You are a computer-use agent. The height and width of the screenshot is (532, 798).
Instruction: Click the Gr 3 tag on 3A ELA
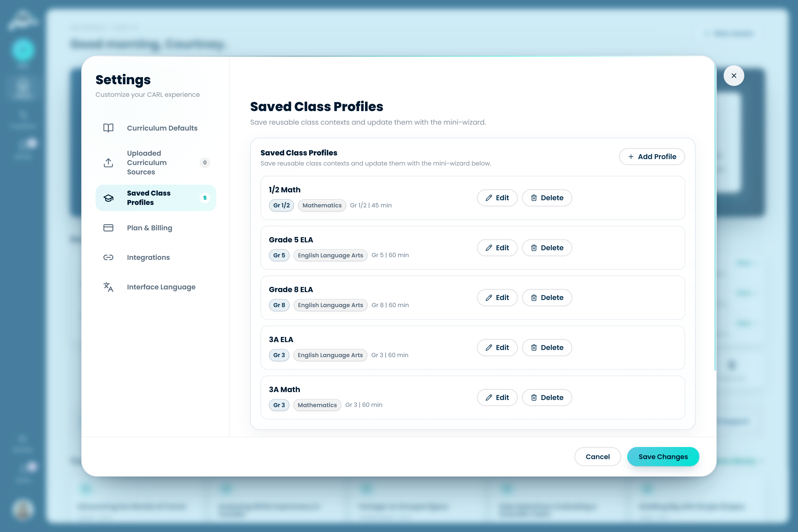coord(279,355)
